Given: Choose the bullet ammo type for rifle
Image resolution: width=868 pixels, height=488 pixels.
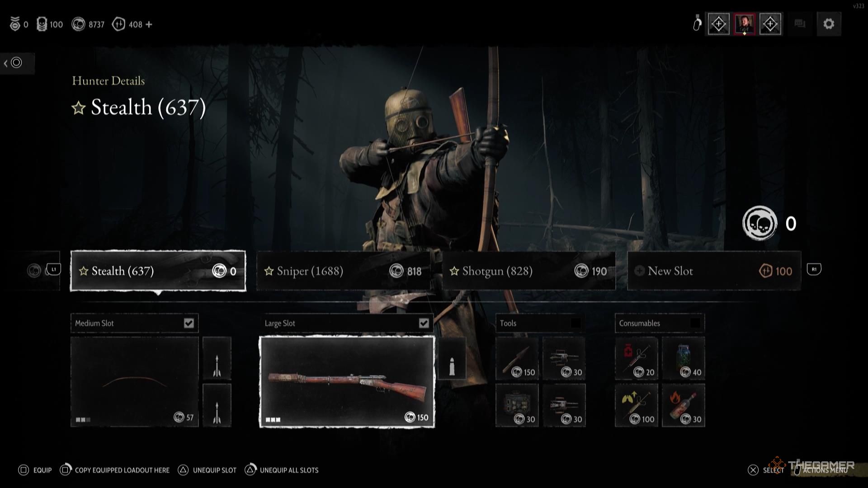Looking at the screenshot, I should pyautogui.click(x=452, y=358).
